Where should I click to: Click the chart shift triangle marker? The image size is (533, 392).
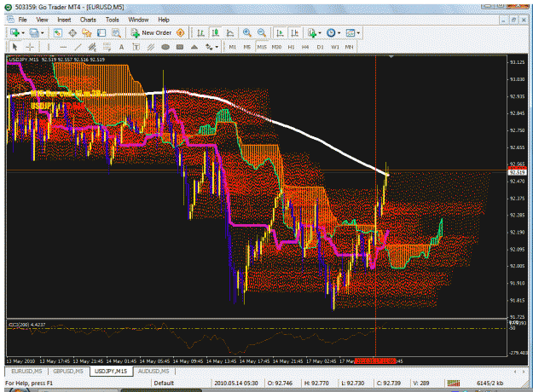(391, 57)
